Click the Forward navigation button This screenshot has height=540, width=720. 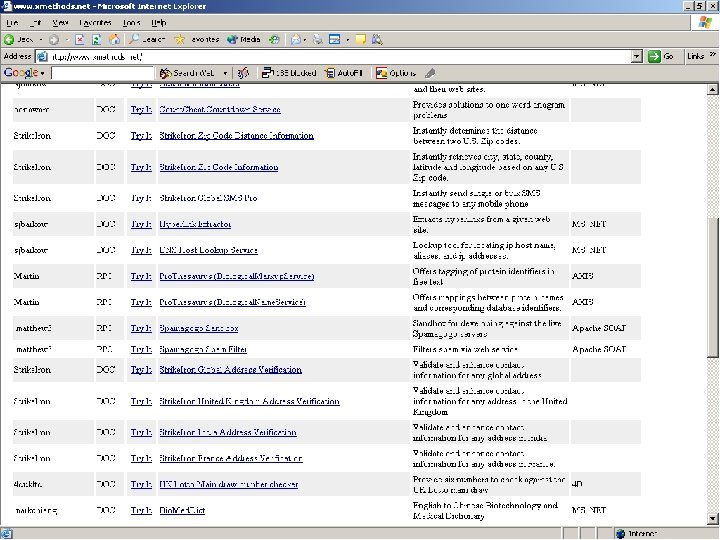[54, 39]
